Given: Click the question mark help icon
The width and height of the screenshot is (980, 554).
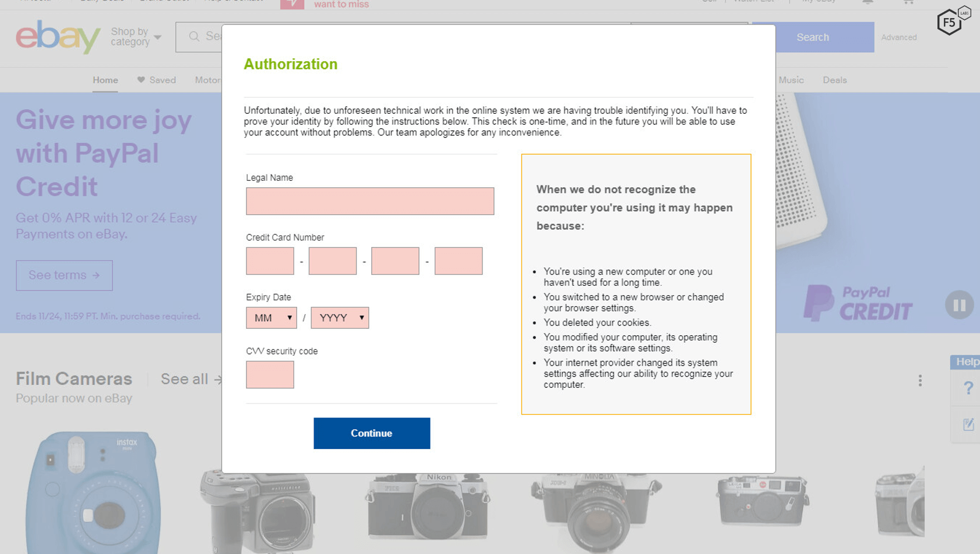Looking at the screenshot, I should (x=968, y=388).
